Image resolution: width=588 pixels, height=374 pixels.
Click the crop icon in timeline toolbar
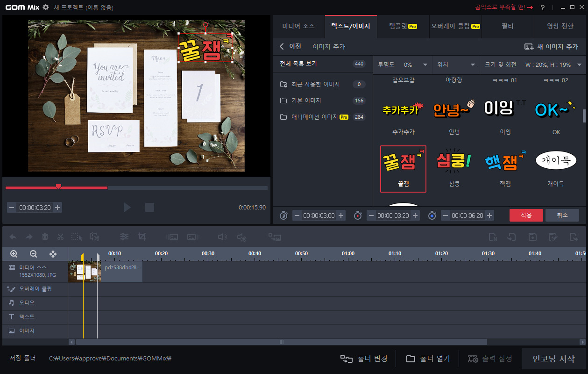pyautogui.click(x=142, y=237)
